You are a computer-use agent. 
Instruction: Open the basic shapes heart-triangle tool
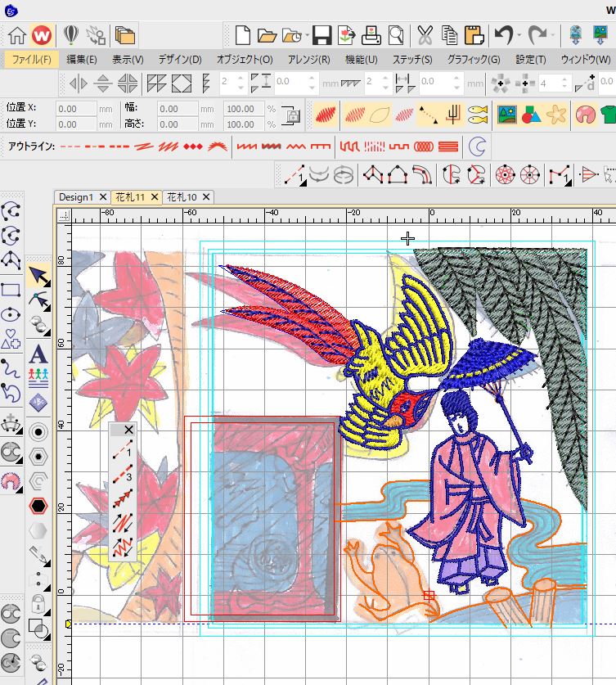11,339
